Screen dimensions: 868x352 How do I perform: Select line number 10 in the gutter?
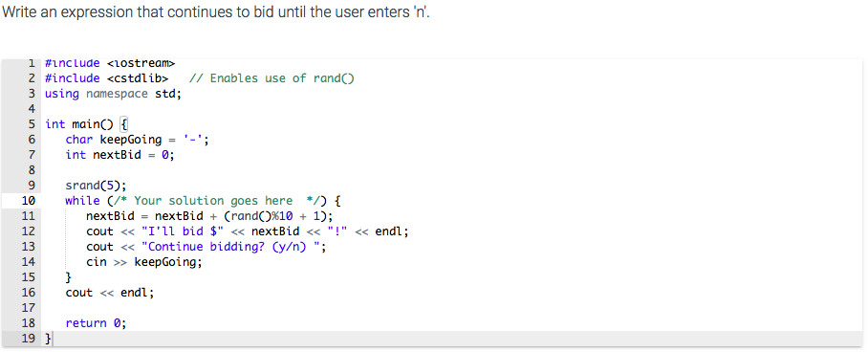pos(29,201)
